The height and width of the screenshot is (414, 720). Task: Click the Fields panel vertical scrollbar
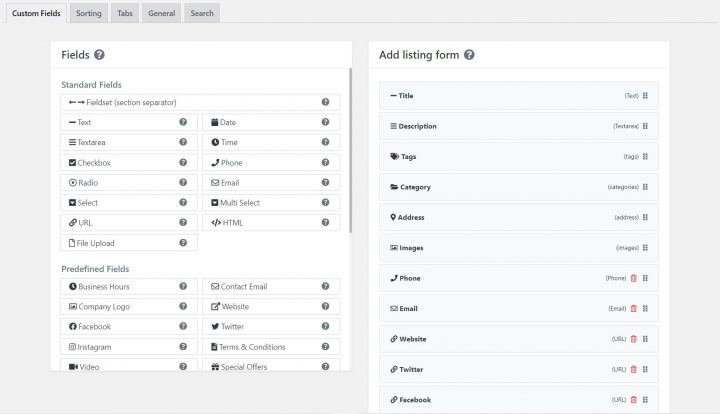click(x=350, y=150)
